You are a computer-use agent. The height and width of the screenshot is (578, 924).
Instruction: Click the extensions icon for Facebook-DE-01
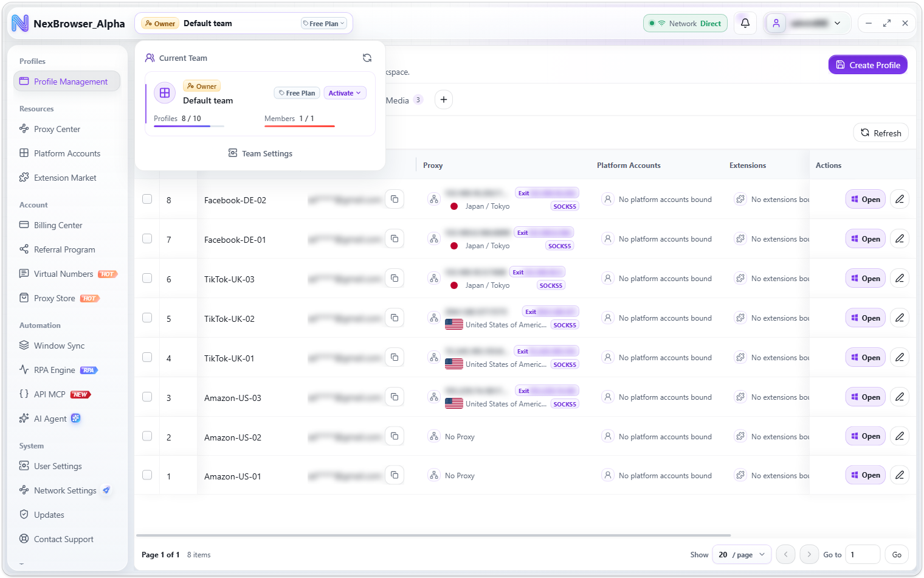point(740,239)
